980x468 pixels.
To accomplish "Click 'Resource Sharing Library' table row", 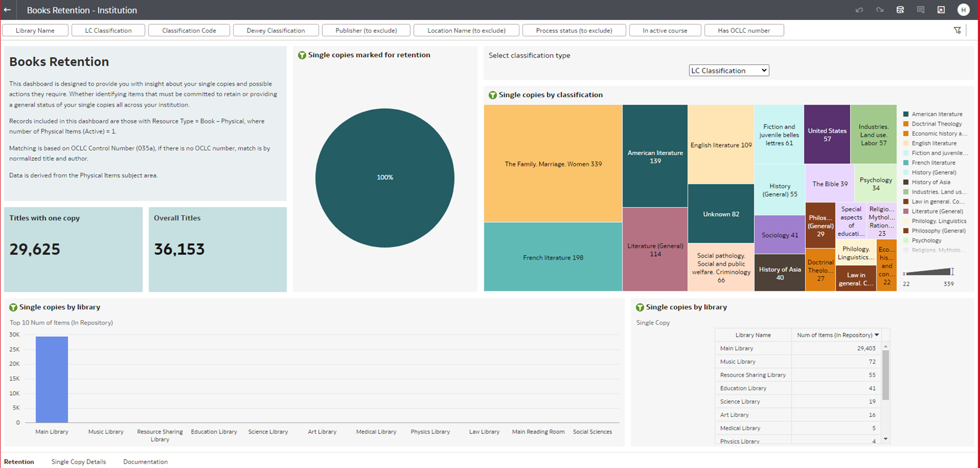I will pos(798,375).
